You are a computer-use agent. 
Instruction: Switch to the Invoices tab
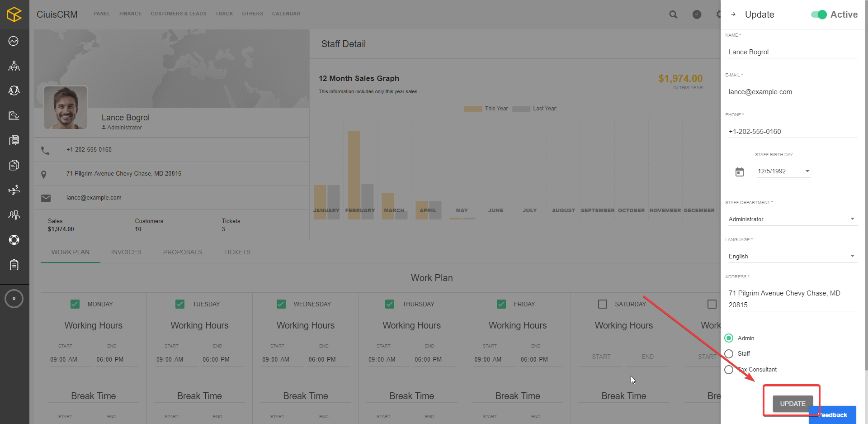tap(126, 252)
